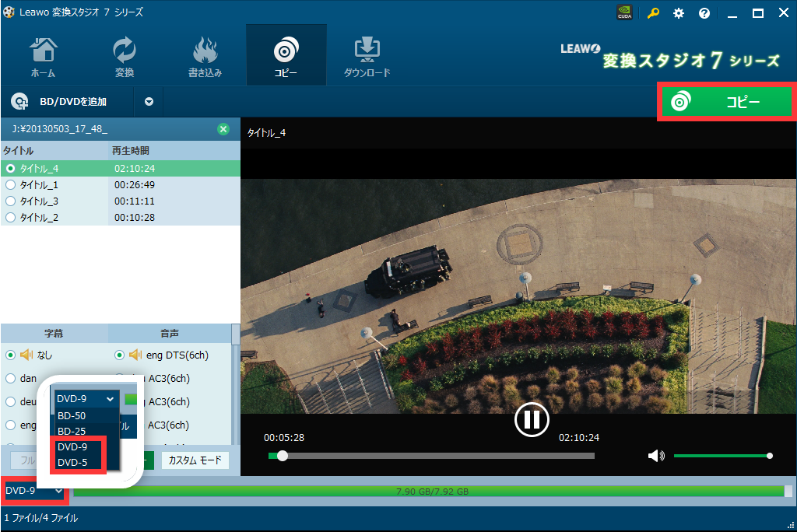Open help via question mark icon
The image size is (797, 532).
(704, 13)
